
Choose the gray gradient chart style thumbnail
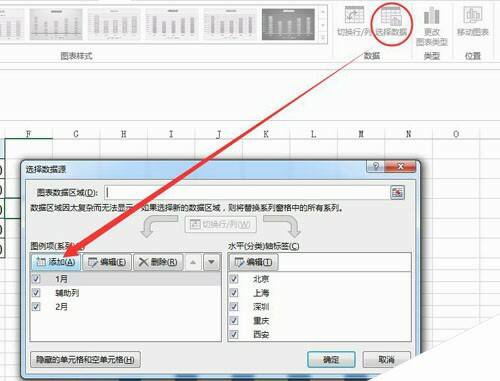click(56, 24)
